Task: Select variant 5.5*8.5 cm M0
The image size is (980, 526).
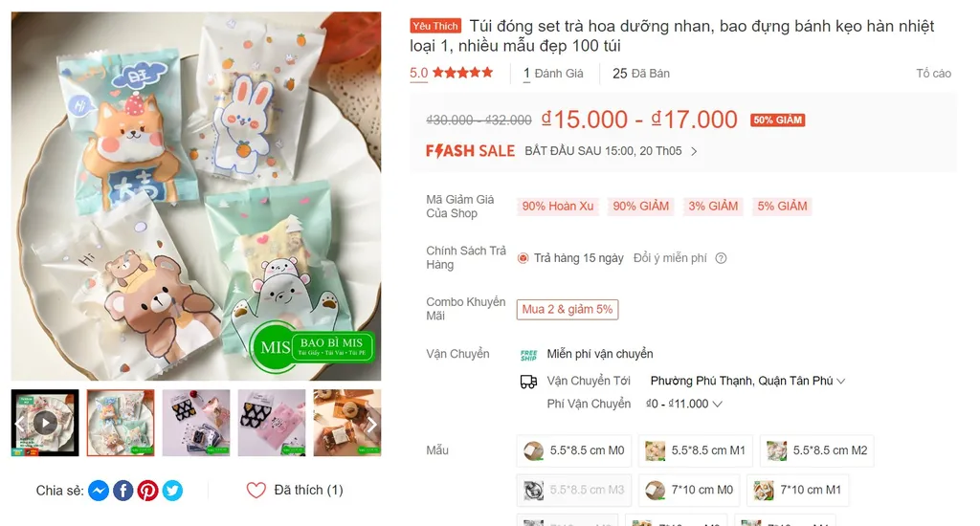Action: 574,450
